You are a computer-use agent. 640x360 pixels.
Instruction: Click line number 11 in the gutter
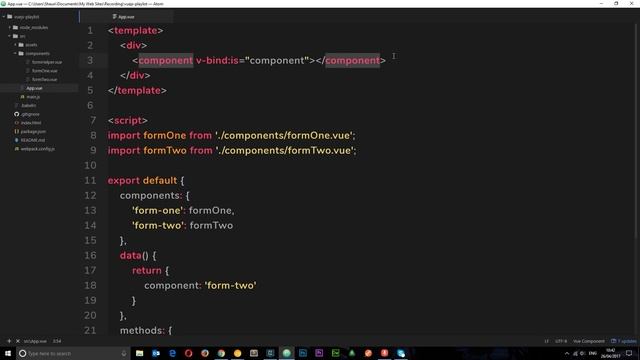tap(90, 180)
